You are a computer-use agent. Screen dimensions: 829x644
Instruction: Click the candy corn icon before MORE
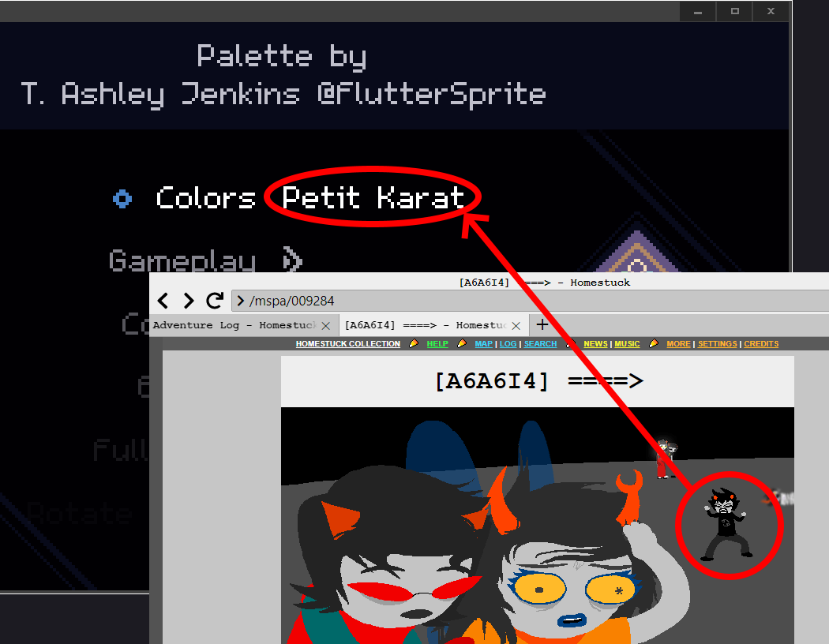pos(654,344)
